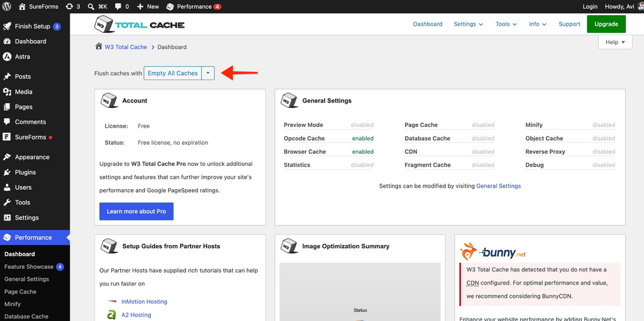Image resolution: width=644 pixels, height=321 pixels.
Task: Expand the Help panel tab
Action: [x=615, y=42]
